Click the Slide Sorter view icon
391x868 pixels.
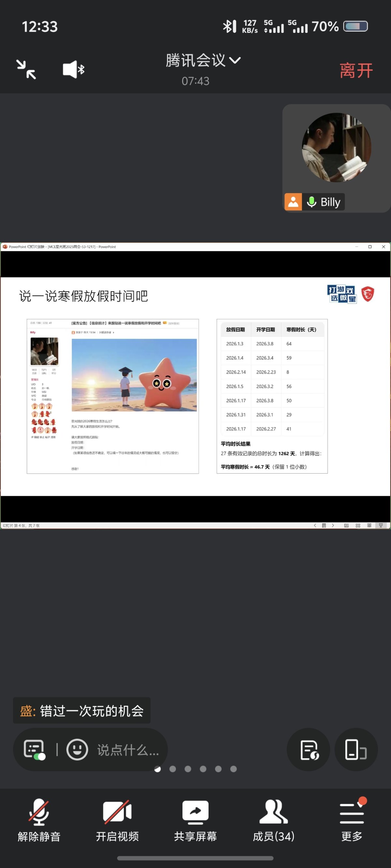pos(358,525)
